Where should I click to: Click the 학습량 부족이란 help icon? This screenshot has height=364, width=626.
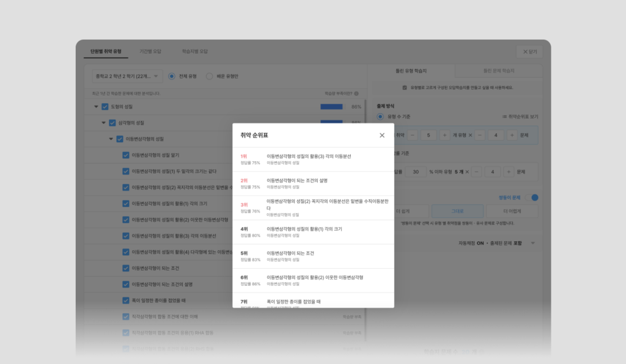[x=356, y=93]
